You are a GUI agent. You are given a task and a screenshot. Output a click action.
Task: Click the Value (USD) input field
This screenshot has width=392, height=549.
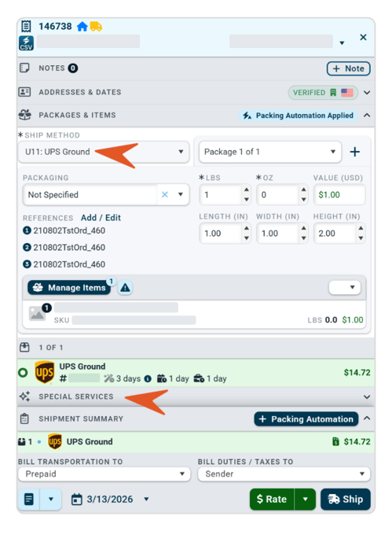(339, 195)
